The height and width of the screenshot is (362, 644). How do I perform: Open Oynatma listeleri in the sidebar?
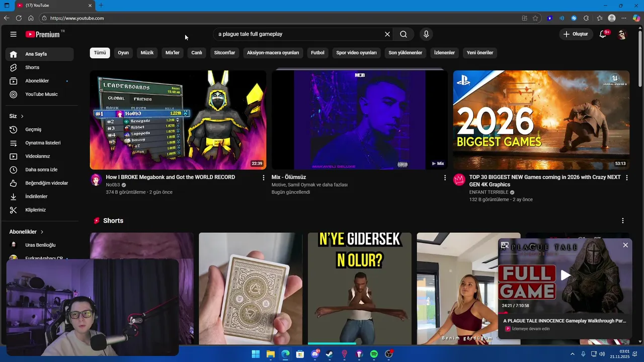pyautogui.click(x=39, y=143)
